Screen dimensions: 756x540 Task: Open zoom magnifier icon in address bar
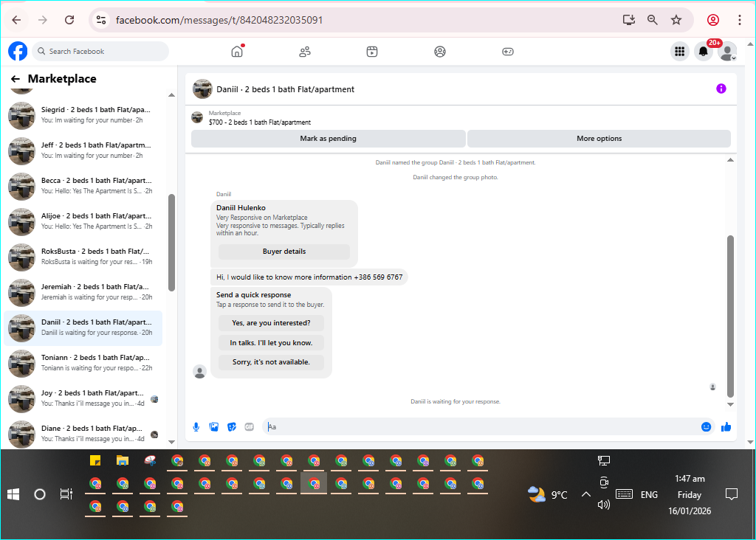(x=653, y=20)
